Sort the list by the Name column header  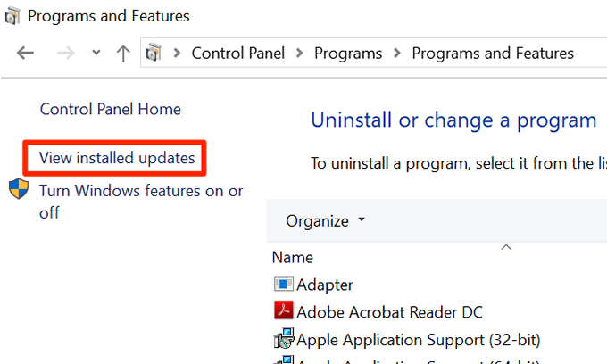pyautogui.click(x=293, y=257)
